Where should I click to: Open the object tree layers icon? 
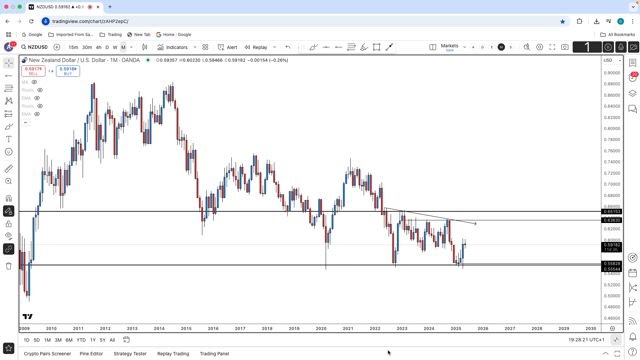pos(633,93)
